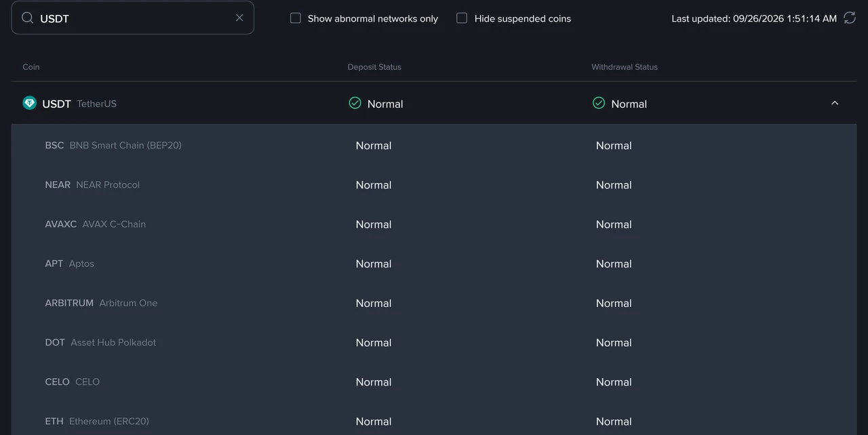Click APT deposit status Normal

pyautogui.click(x=374, y=264)
